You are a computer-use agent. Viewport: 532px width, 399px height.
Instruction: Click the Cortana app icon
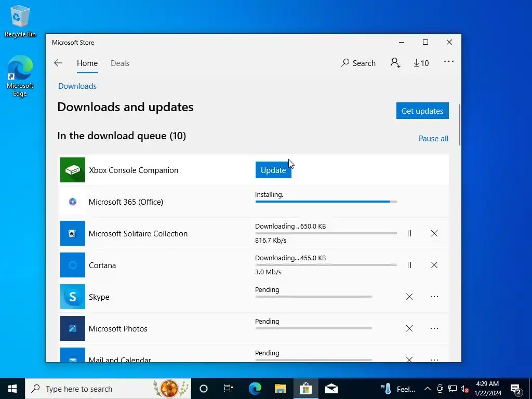(x=73, y=265)
